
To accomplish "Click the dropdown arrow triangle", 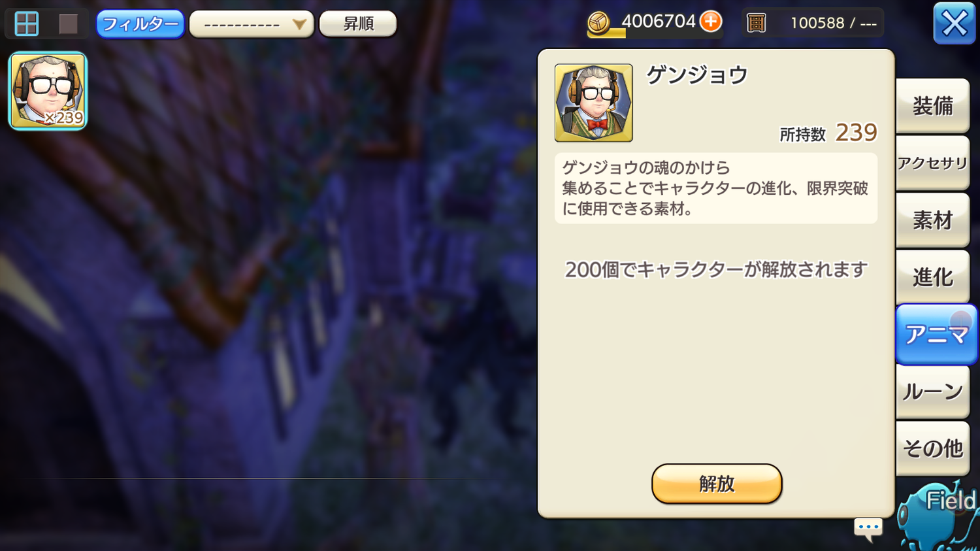I will 299,25.
